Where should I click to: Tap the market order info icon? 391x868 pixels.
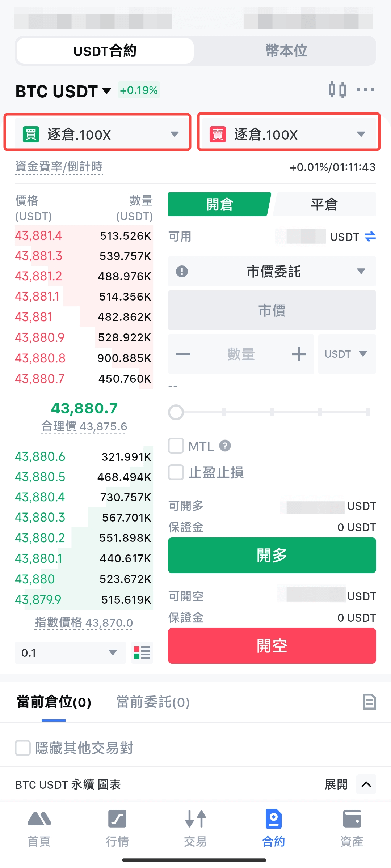[x=182, y=271]
